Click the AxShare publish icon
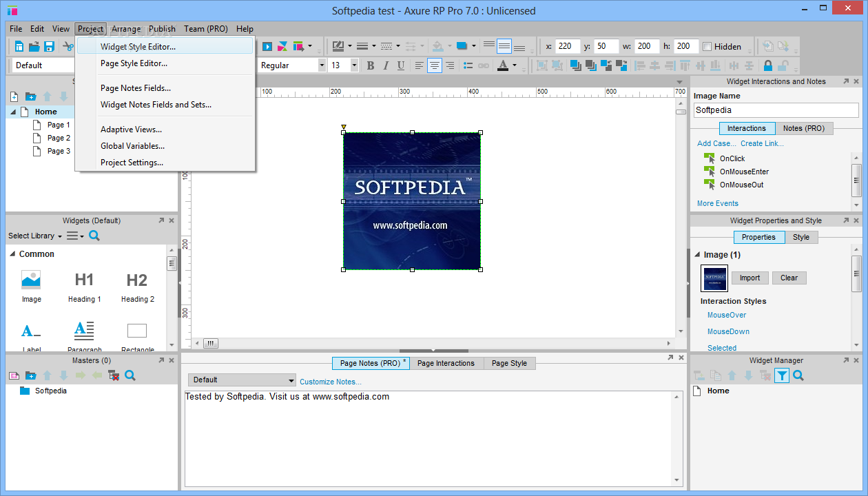Image resolution: width=868 pixels, height=496 pixels. click(x=282, y=46)
